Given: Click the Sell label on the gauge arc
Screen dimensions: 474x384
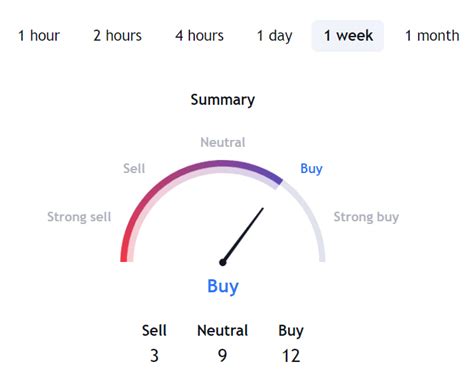Looking at the screenshot, I should click(134, 168).
